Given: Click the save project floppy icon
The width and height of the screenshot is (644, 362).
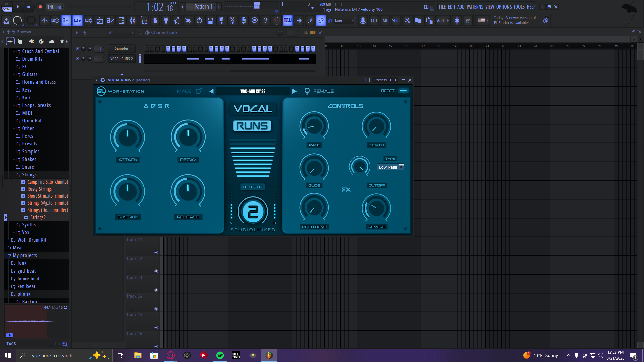Looking at the screenshot, I should pyautogui.click(x=210, y=21).
